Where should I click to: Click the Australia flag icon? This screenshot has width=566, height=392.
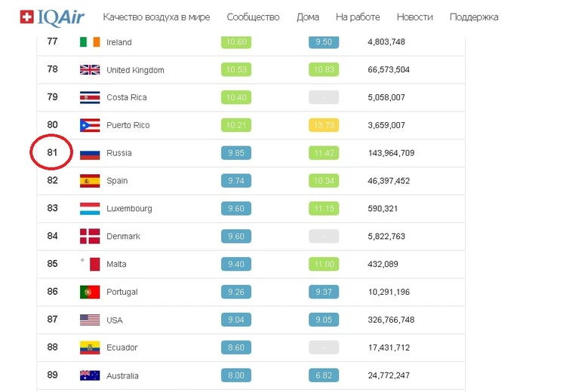tap(90, 375)
